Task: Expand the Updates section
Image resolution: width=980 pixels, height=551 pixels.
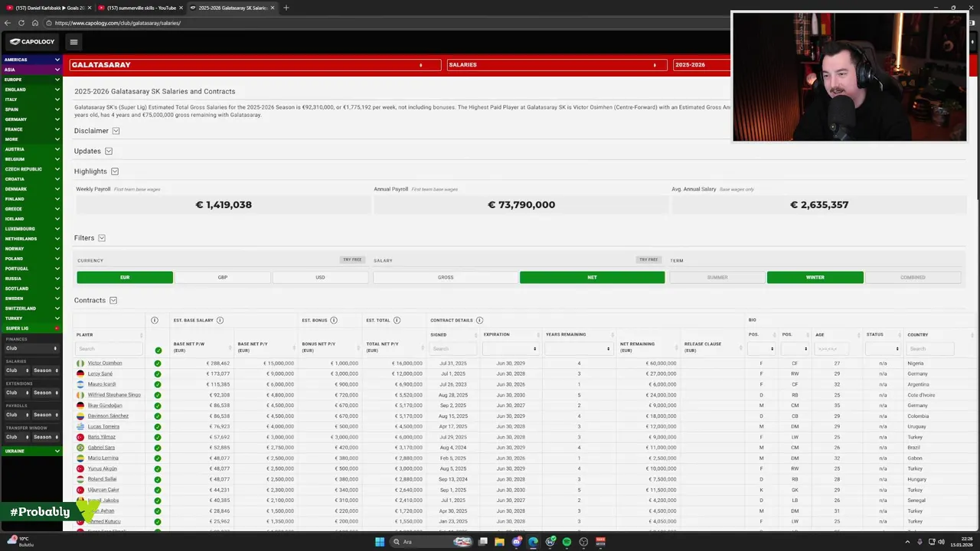Action: coord(108,152)
